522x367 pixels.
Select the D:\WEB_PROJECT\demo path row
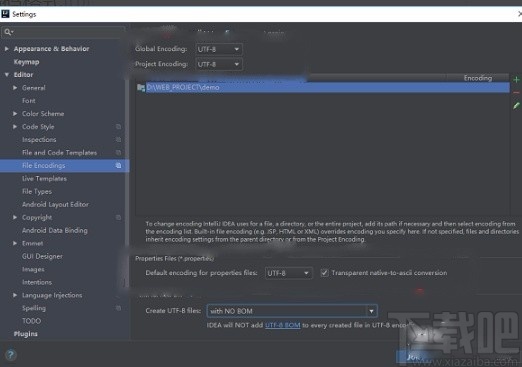(x=323, y=88)
